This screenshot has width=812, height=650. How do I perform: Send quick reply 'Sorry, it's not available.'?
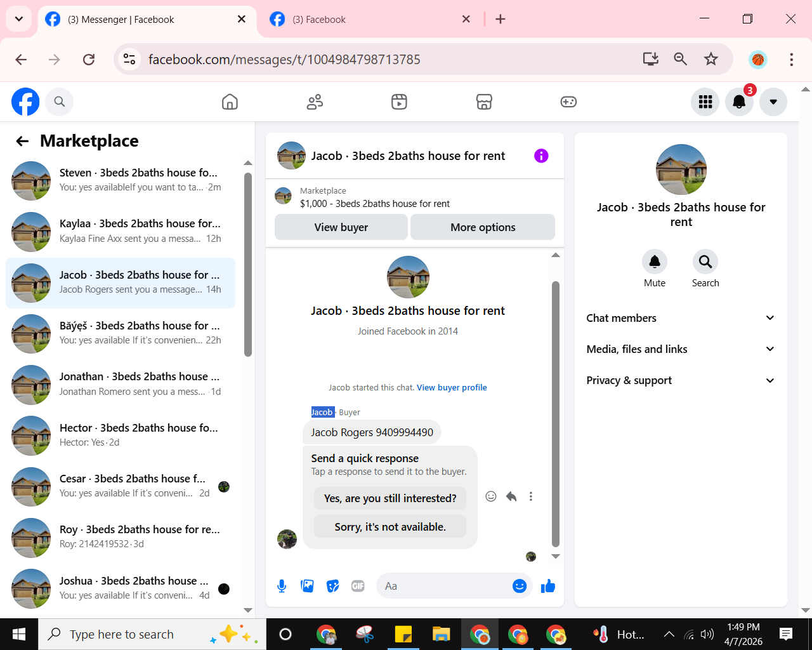[390, 527]
